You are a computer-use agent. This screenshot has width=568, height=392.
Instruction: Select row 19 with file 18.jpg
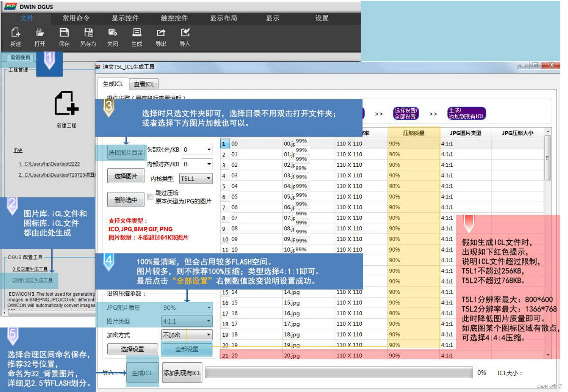tap(382, 334)
